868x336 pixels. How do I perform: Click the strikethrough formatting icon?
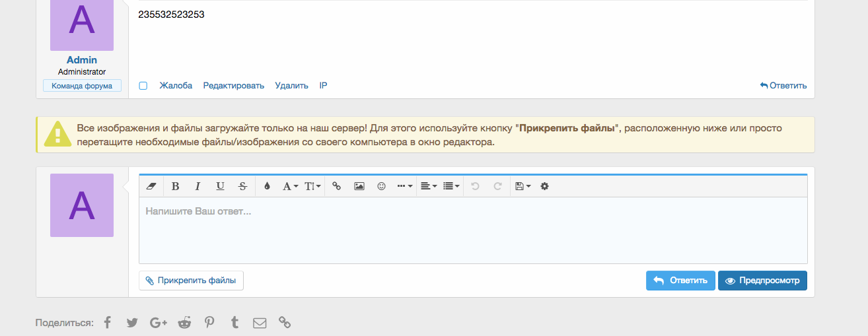click(242, 186)
